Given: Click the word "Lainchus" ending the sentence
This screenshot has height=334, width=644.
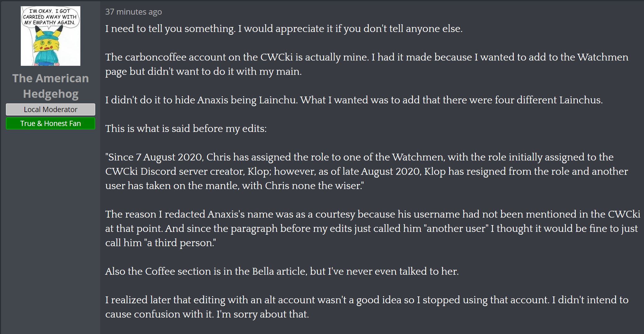Looking at the screenshot, I should point(580,100).
